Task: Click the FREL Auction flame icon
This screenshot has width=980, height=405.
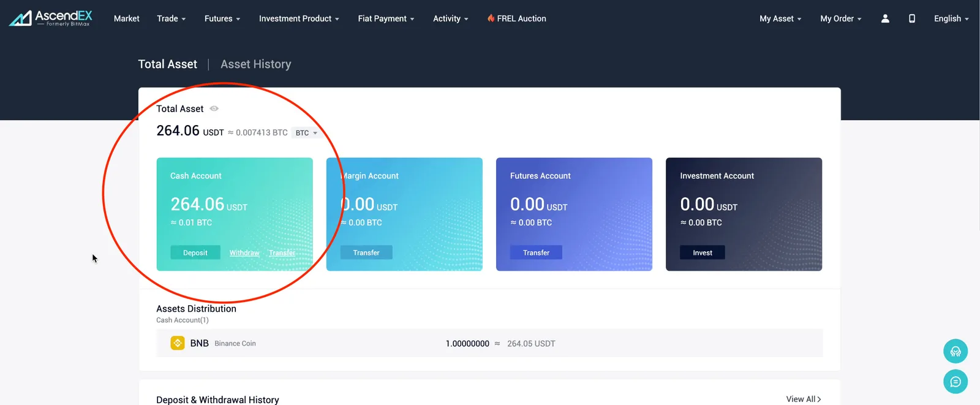Action: pyautogui.click(x=491, y=18)
